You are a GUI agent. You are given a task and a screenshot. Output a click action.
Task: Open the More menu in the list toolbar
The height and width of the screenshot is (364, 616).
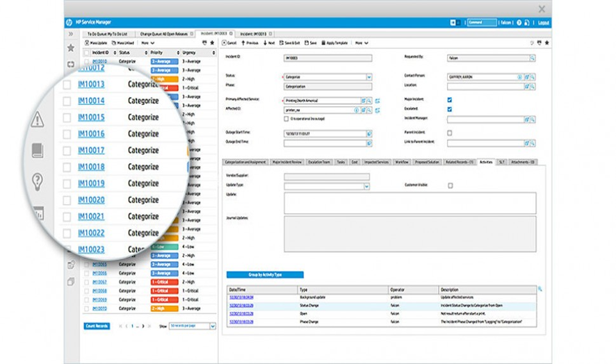click(x=147, y=43)
